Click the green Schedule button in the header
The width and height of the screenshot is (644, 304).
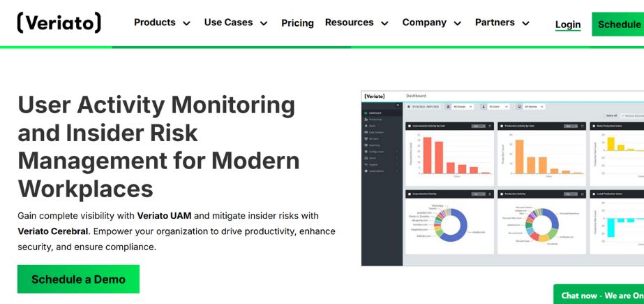click(617, 24)
